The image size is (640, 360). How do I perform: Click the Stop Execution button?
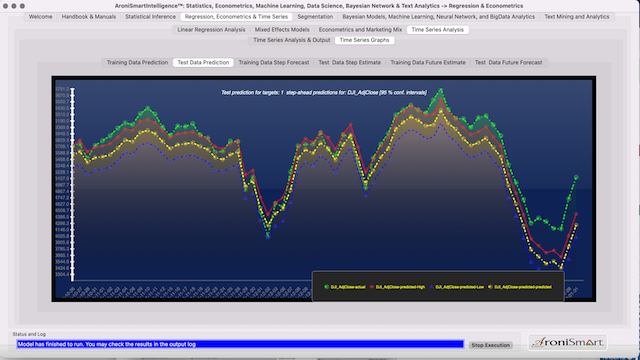click(491, 345)
